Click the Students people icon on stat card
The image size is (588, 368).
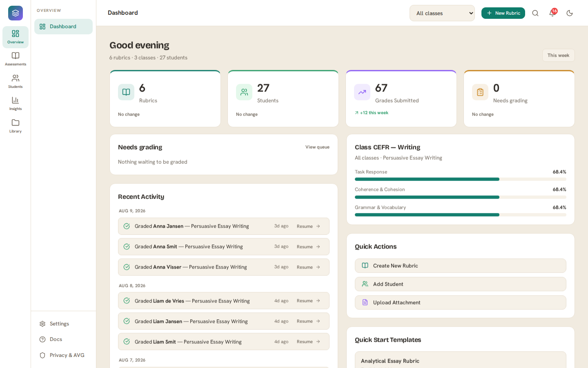244,92
